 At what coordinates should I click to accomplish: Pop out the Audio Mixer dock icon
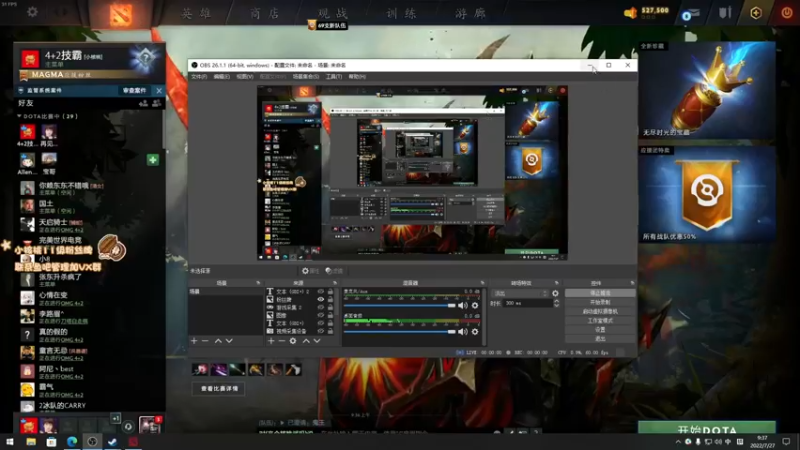pyautogui.click(x=482, y=283)
